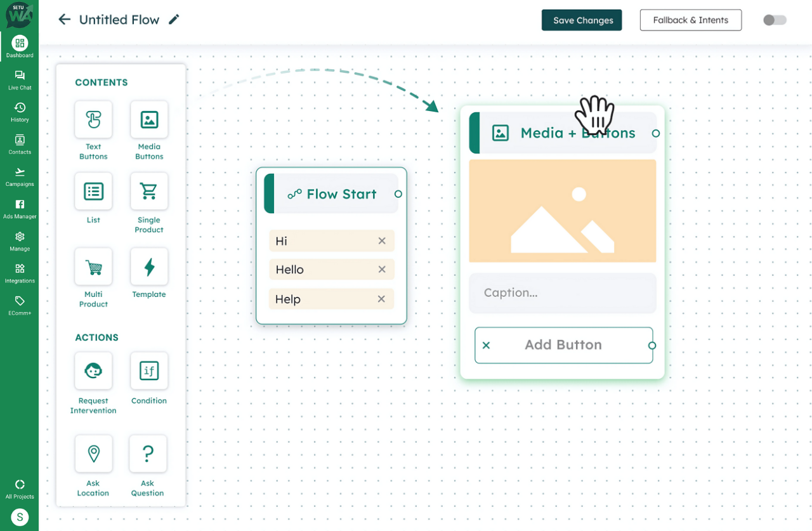Toggle the flow active switch
812x531 pixels.
(775, 20)
